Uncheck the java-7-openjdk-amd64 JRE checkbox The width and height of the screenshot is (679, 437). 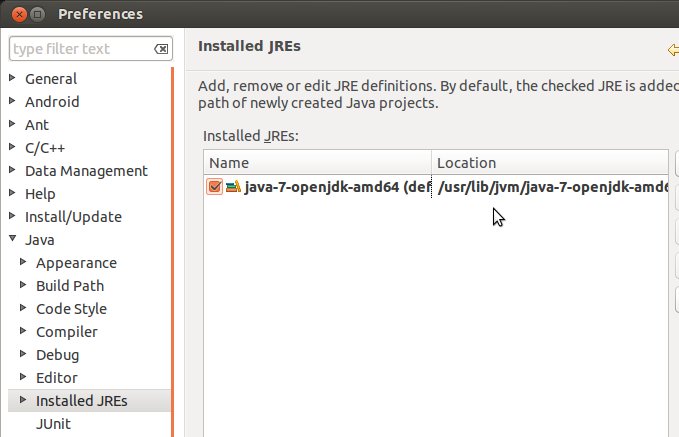[214, 187]
